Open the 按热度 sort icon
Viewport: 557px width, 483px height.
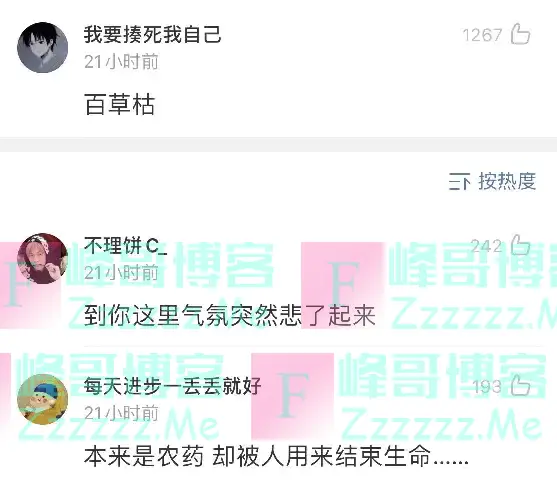pyautogui.click(x=459, y=181)
